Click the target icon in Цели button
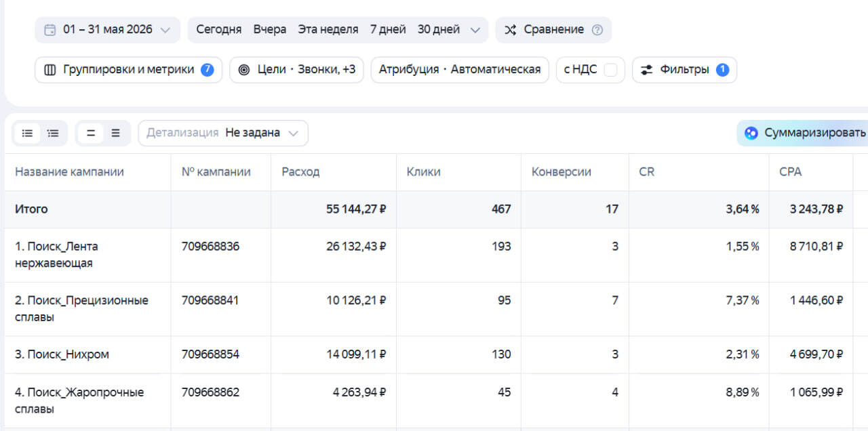The image size is (868, 431). (244, 70)
